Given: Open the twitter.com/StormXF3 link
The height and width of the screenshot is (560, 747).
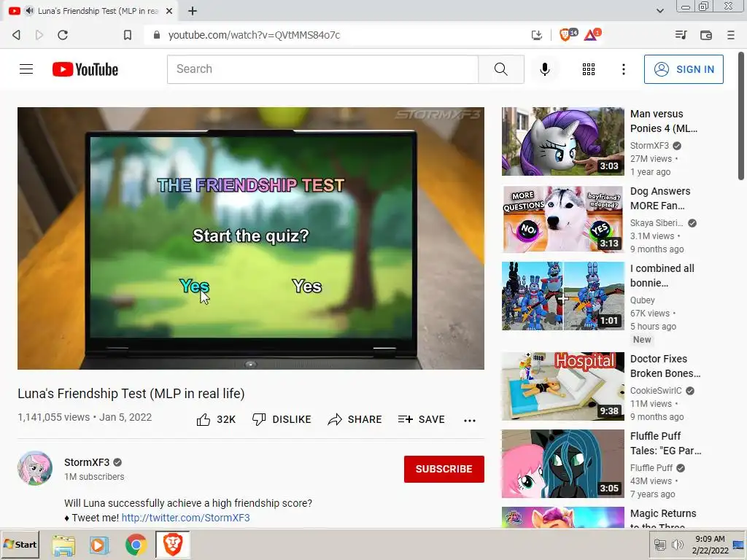Looking at the screenshot, I should pos(185,518).
